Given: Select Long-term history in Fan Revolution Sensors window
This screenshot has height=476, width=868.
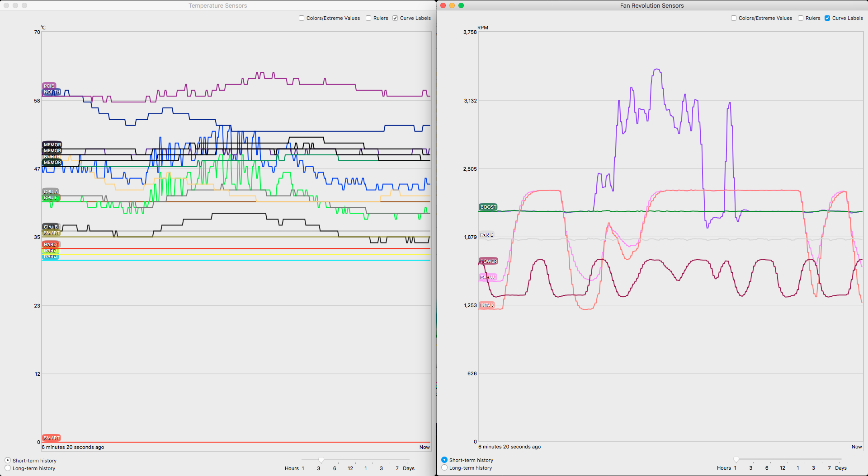Looking at the screenshot, I should [x=444, y=468].
